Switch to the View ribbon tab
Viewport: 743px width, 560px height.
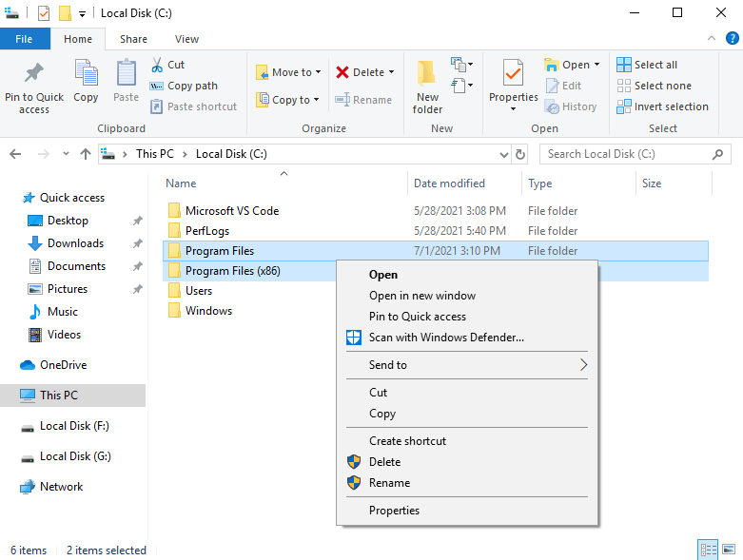187,39
